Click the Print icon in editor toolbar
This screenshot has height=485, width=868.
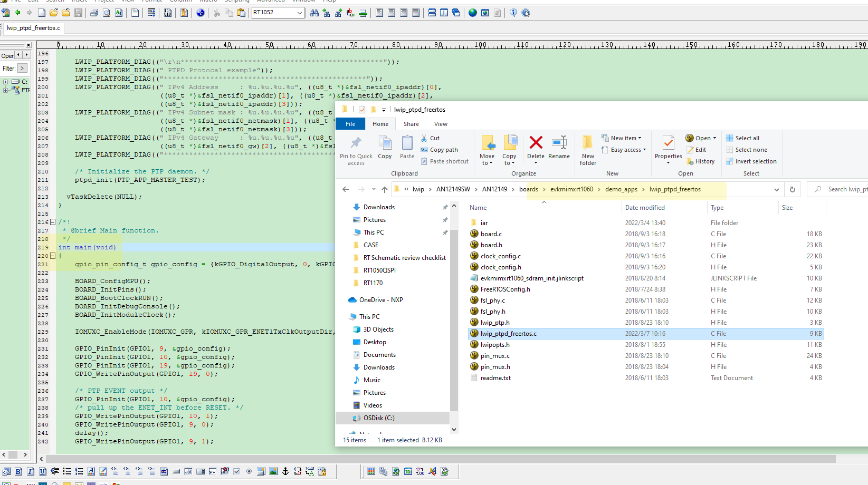(x=94, y=13)
